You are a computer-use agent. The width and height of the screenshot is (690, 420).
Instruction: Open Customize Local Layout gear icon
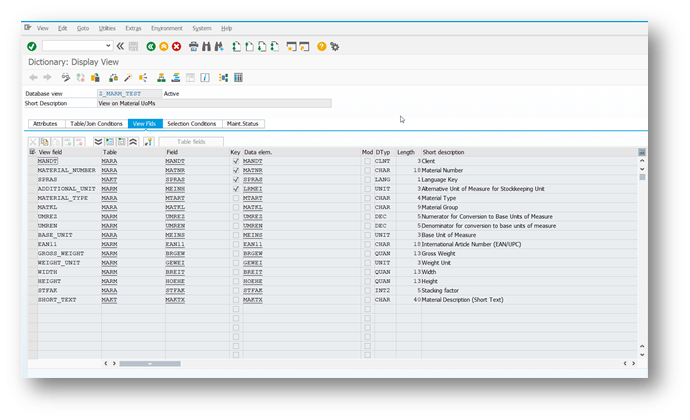point(335,46)
